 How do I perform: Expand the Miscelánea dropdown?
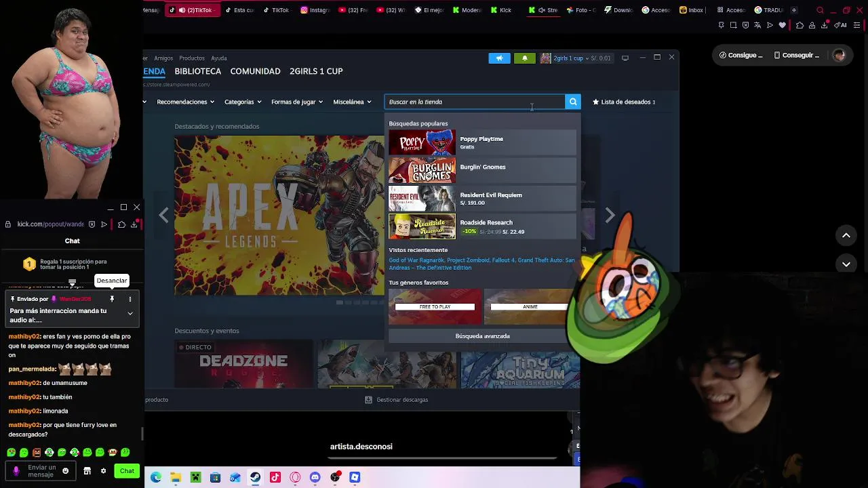click(x=352, y=102)
